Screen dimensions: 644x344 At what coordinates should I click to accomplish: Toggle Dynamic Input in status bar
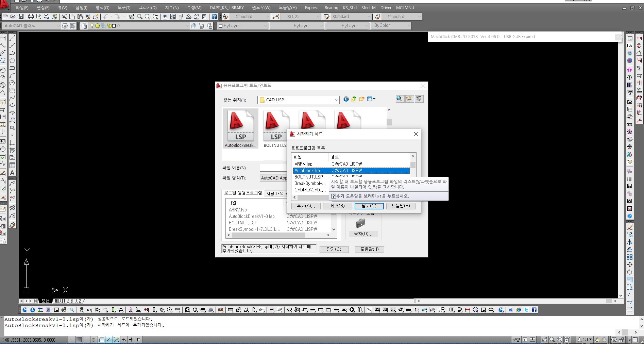coord(124,340)
